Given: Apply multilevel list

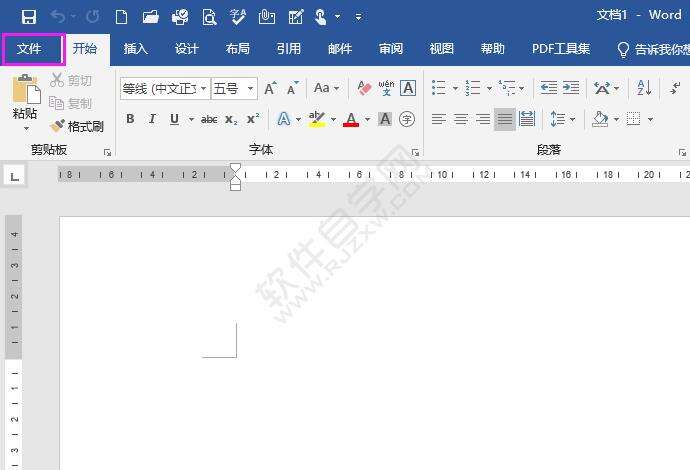Looking at the screenshot, I should click(x=506, y=88).
